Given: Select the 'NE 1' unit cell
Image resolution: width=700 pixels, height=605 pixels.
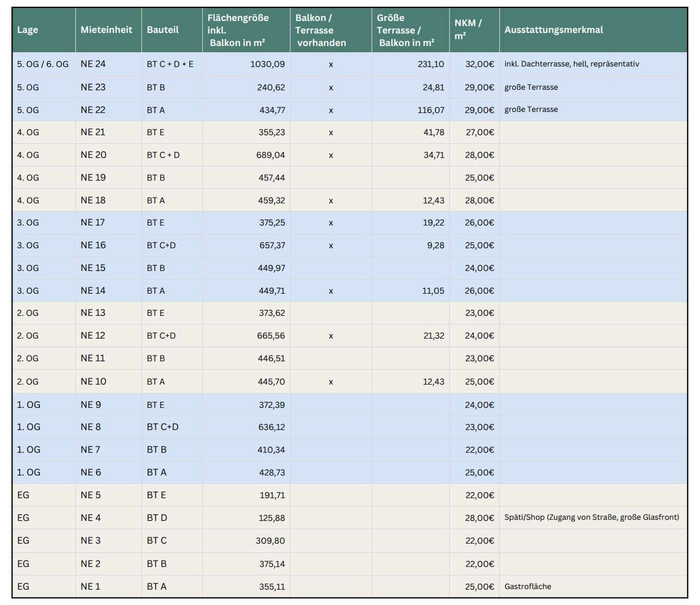Looking at the screenshot, I should click(x=90, y=586).
